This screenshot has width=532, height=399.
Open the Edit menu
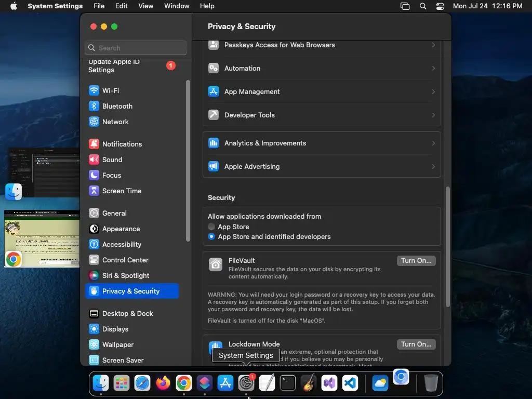121,6
